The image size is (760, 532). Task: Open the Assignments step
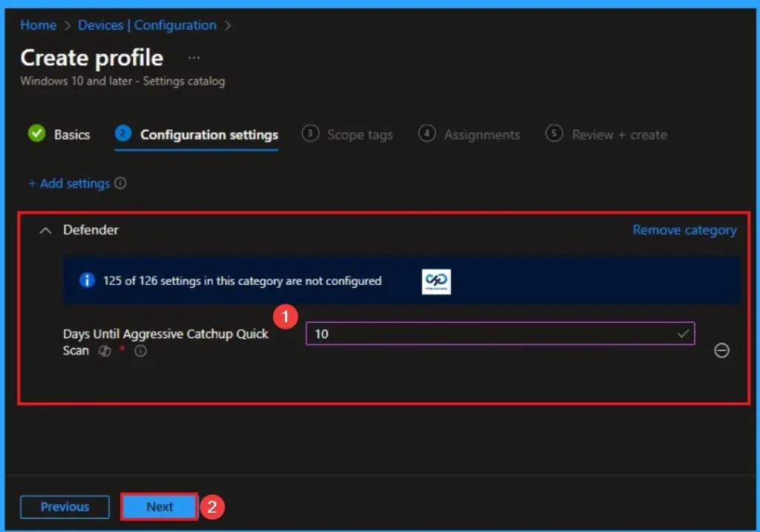[x=482, y=135]
